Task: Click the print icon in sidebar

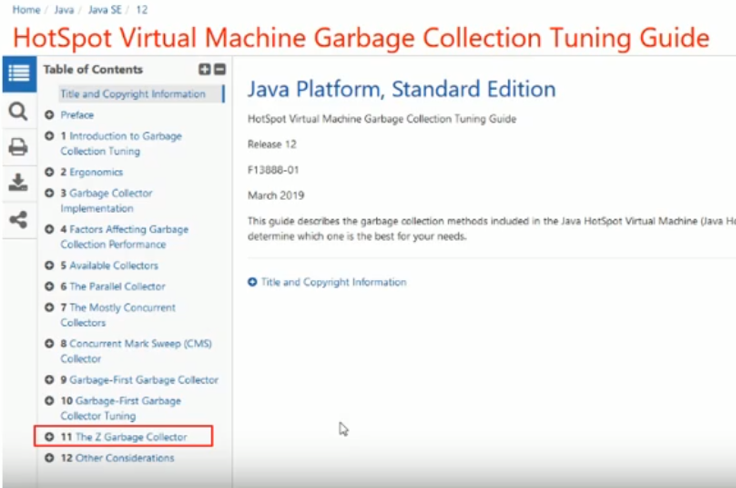Action: tap(18, 147)
